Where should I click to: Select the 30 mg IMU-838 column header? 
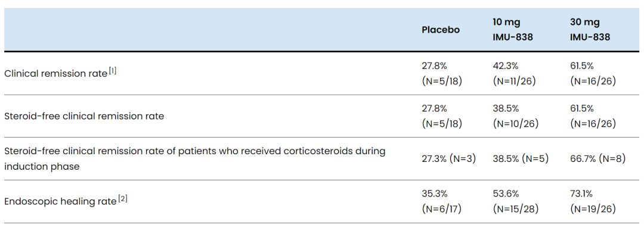[x=590, y=30]
